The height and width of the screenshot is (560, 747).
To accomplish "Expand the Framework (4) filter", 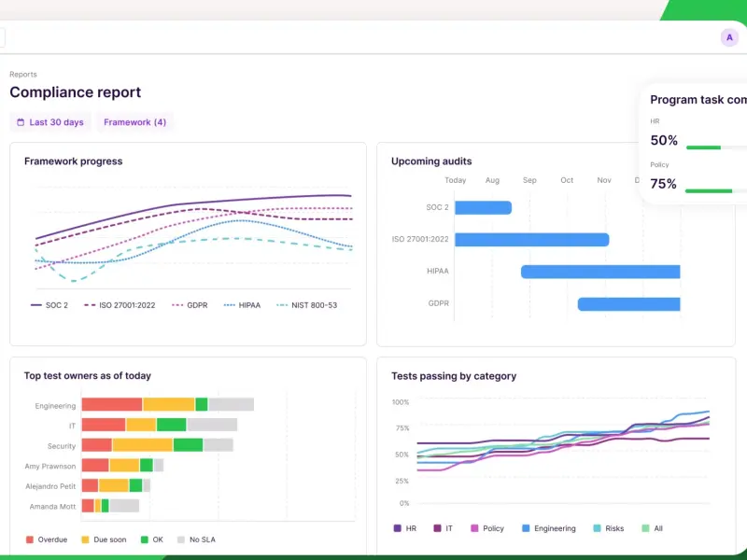I will (x=134, y=122).
